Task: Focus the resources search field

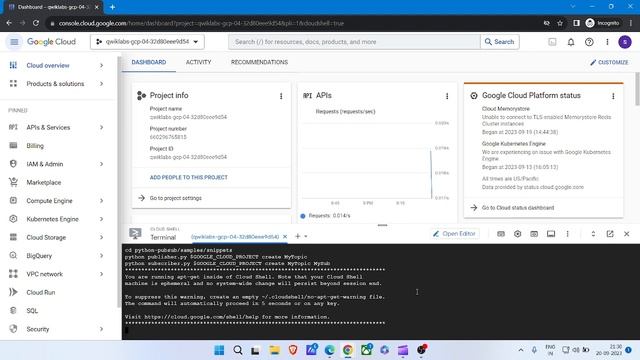Action: click(x=354, y=42)
